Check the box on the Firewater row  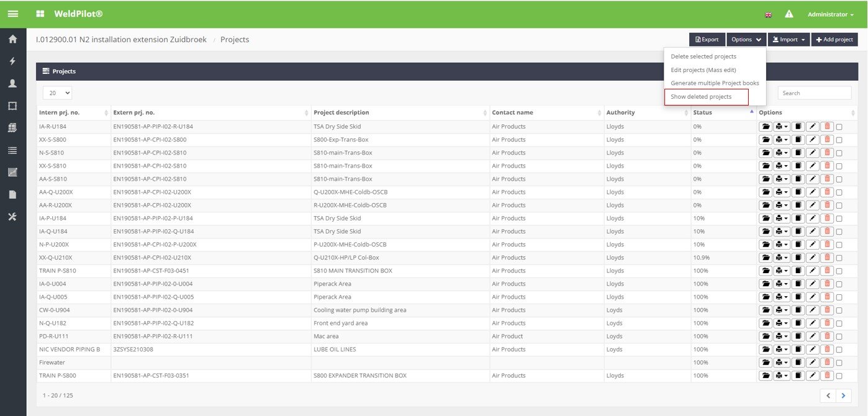click(839, 363)
